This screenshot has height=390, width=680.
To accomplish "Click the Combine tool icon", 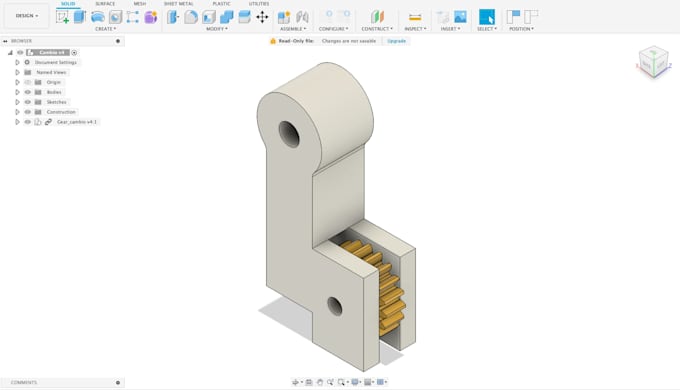I will pos(226,17).
